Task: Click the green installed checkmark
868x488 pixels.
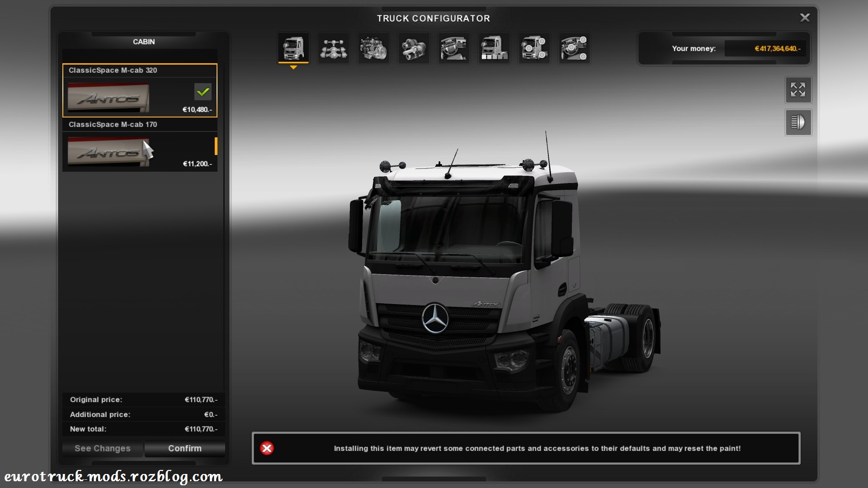Action: click(203, 92)
